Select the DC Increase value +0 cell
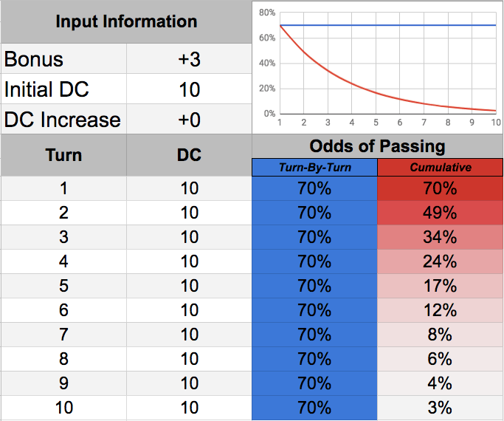504x421 pixels. point(189,119)
